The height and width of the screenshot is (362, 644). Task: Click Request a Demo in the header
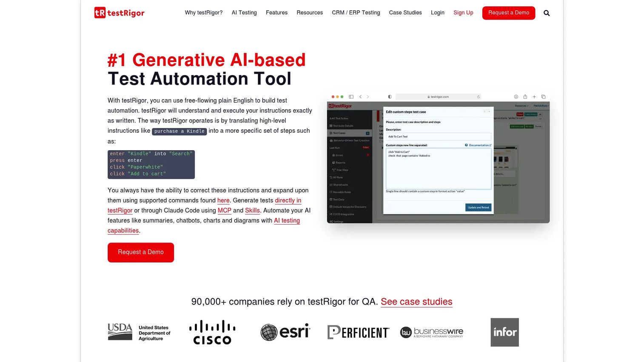[509, 13]
